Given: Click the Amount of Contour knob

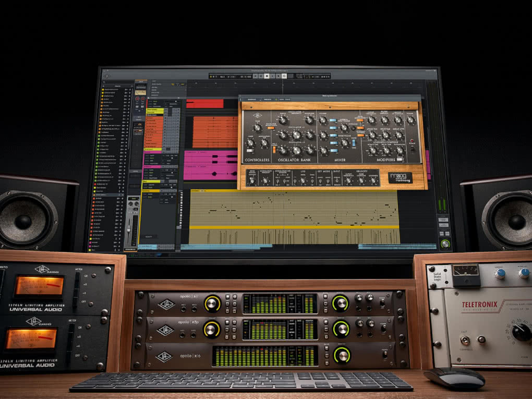Looking at the screenshot, I should point(397,120).
